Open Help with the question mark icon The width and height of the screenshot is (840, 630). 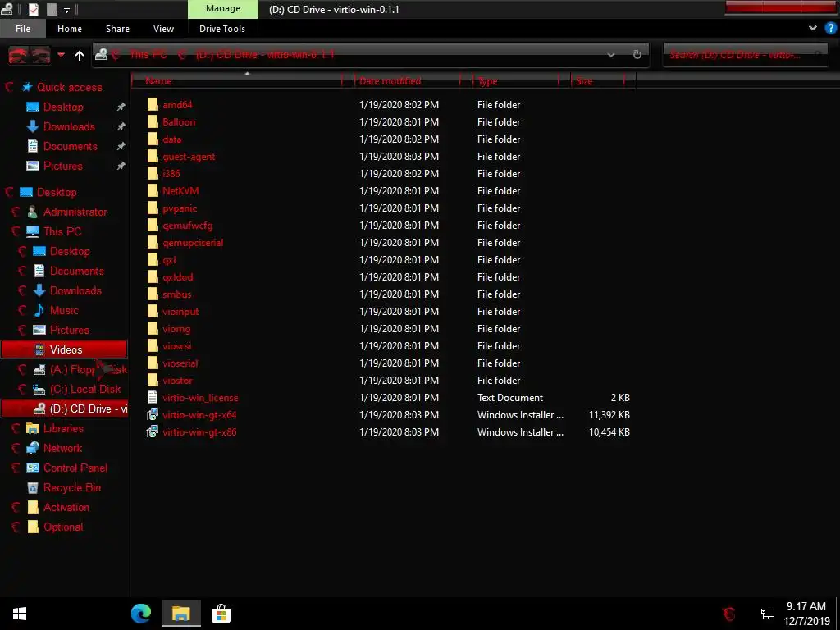[830, 28]
